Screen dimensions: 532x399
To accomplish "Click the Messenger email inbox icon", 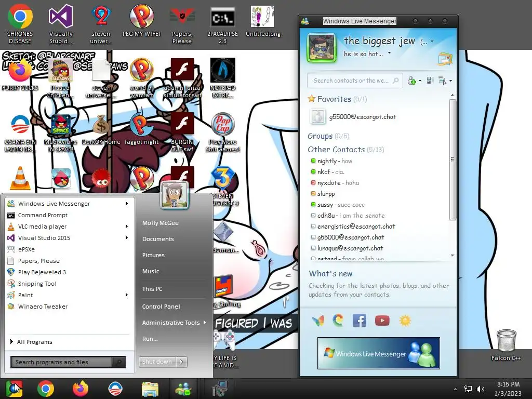I will [445, 59].
